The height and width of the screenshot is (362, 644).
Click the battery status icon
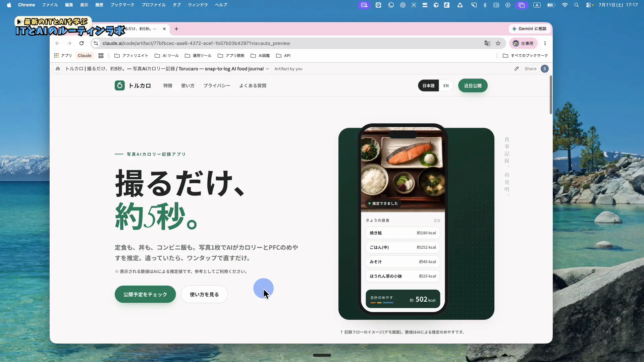551,5
